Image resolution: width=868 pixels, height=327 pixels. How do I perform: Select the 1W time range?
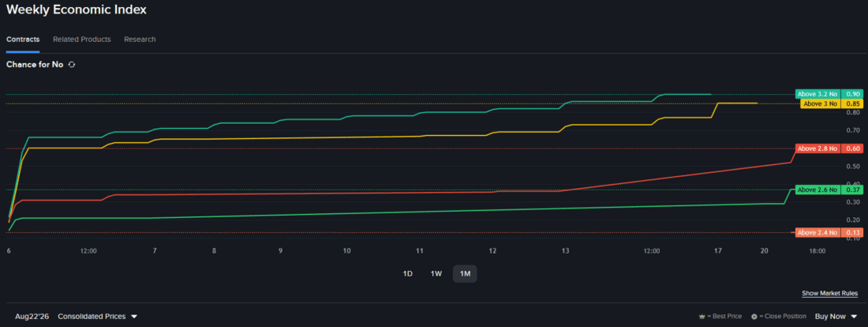[x=436, y=274]
